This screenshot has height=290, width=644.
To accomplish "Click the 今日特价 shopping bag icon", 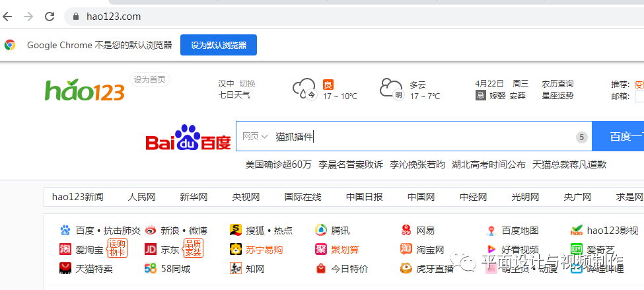I will click(x=321, y=269).
